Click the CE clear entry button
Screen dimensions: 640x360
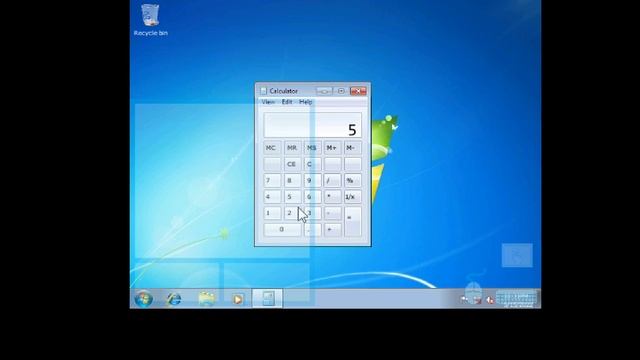292,164
